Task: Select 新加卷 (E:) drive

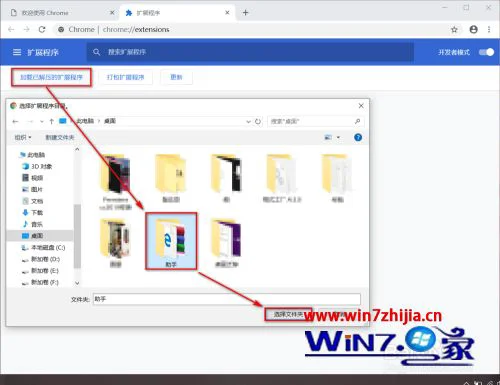Action: (40, 271)
